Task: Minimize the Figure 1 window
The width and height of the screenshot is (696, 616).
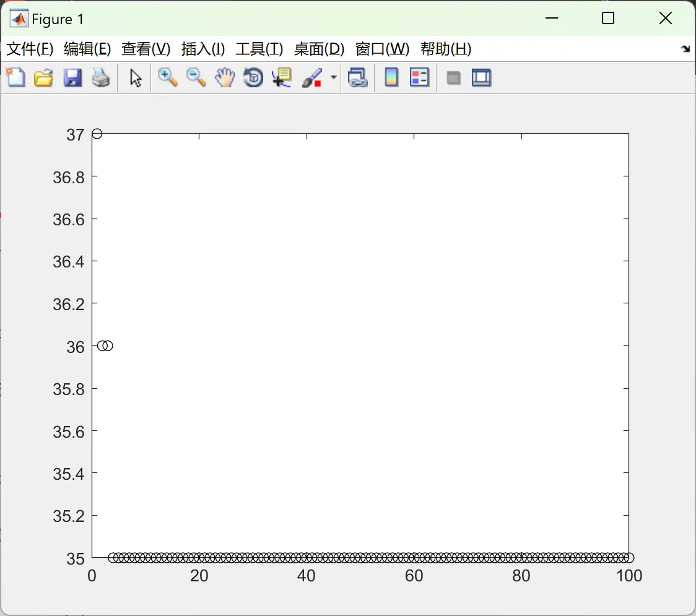Action: pos(552,18)
